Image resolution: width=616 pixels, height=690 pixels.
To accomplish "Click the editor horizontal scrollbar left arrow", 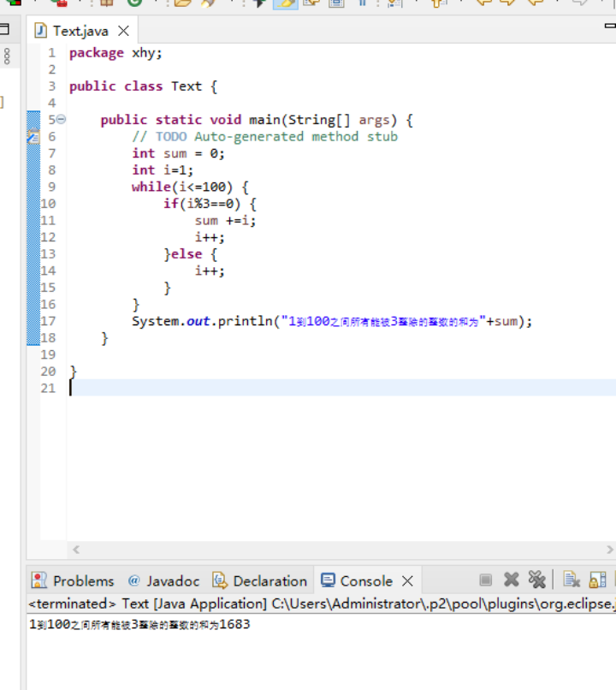I will [76, 550].
